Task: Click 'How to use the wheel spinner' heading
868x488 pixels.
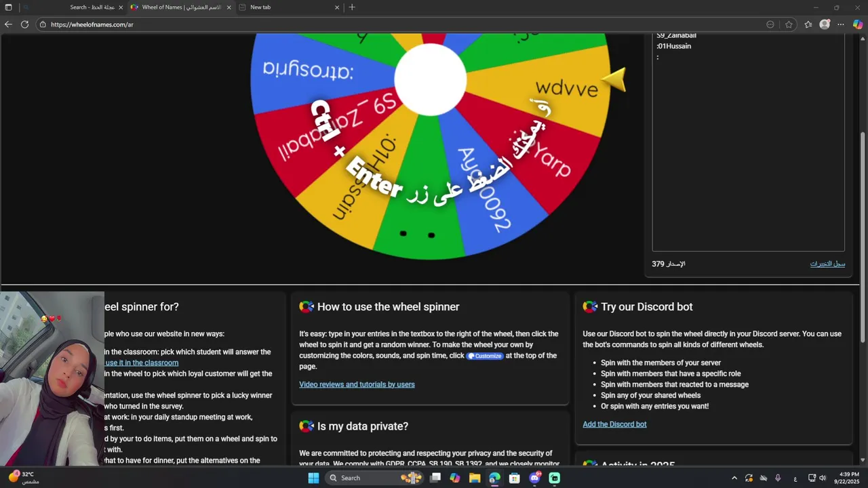Action: [x=388, y=307]
